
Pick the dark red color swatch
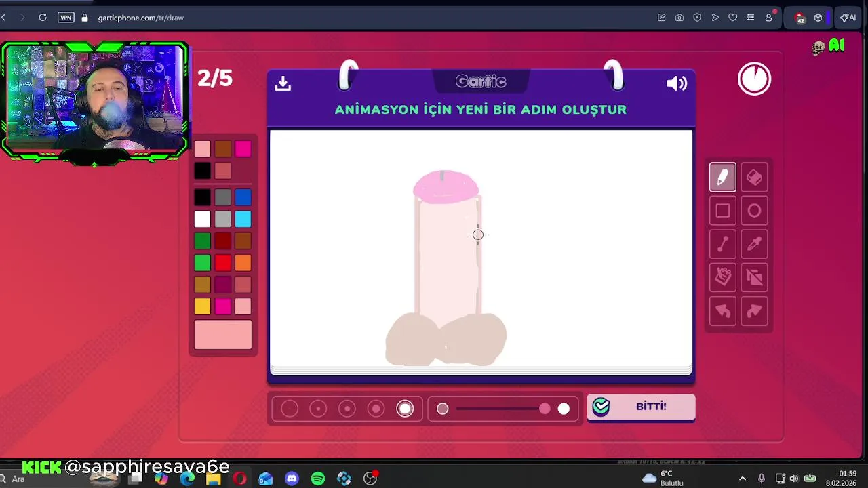[x=223, y=241]
